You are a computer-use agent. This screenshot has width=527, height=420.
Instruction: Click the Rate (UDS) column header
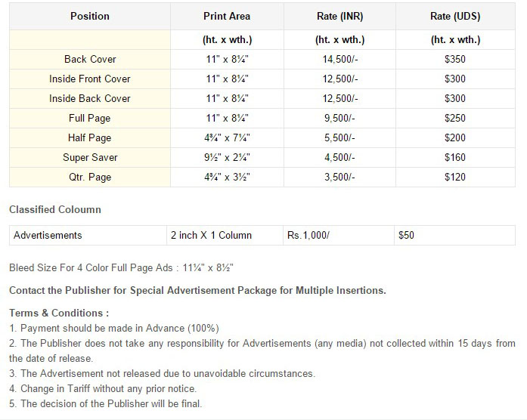pyautogui.click(x=455, y=16)
